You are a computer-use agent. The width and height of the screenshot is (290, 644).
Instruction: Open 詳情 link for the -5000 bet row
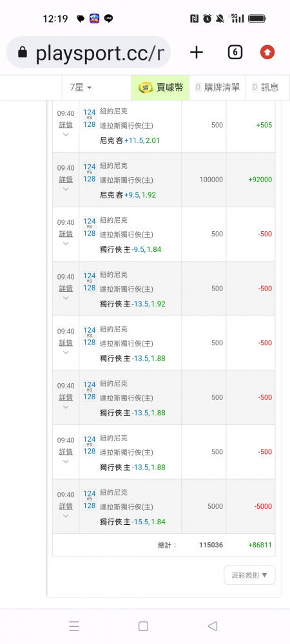(x=66, y=506)
